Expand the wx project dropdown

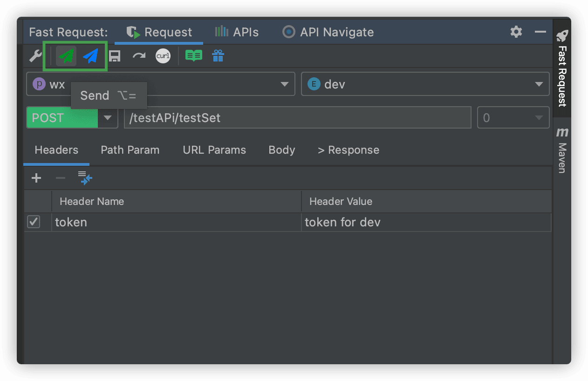click(x=284, y=84)
